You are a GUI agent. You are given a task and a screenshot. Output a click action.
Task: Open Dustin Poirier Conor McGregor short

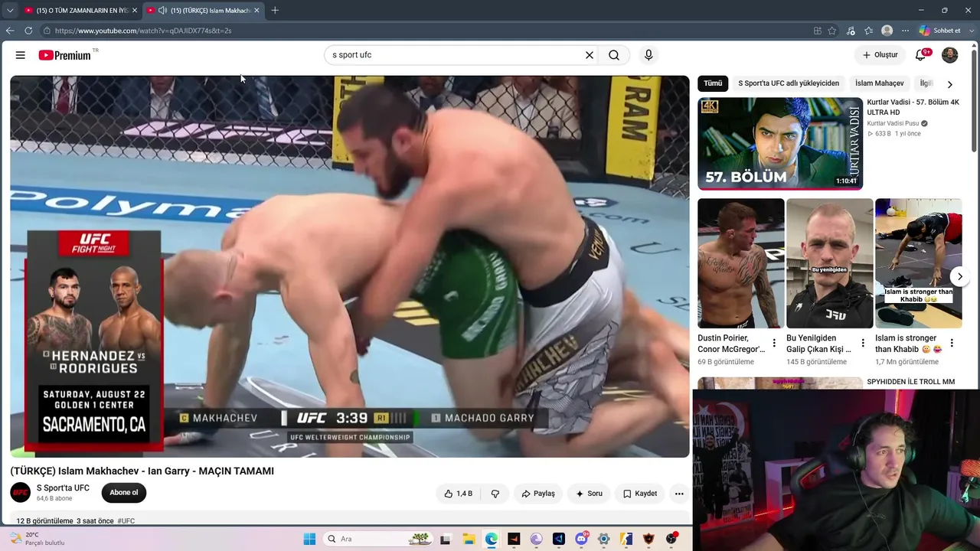coord(741,263)
